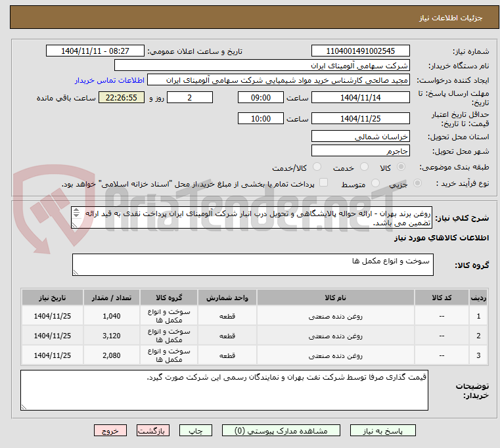Image resolution: width=500 pixels, height=448 pixels.
Task: Click the buyer notes text area 'قیمت گذاری صرفا'
Action: [224, 390]
